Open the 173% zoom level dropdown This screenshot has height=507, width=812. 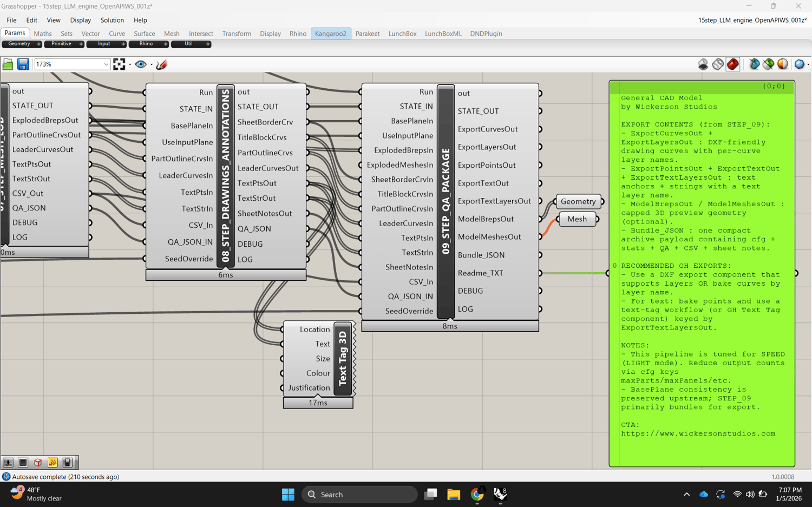[106, 64]
